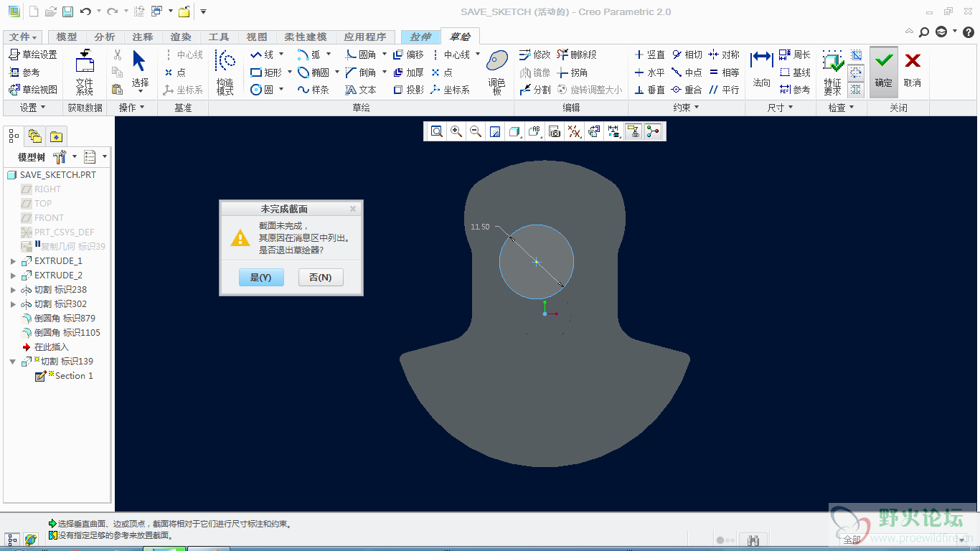Click the 草绘视图 (Sketch View) button
The height and width of the screenshot is (551, 980).
33,90
